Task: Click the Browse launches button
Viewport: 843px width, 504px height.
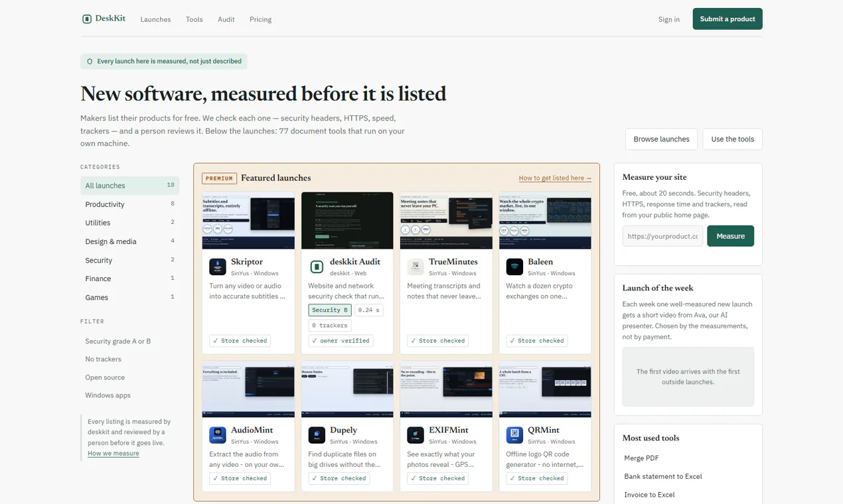Action: [x=661, y=139]
